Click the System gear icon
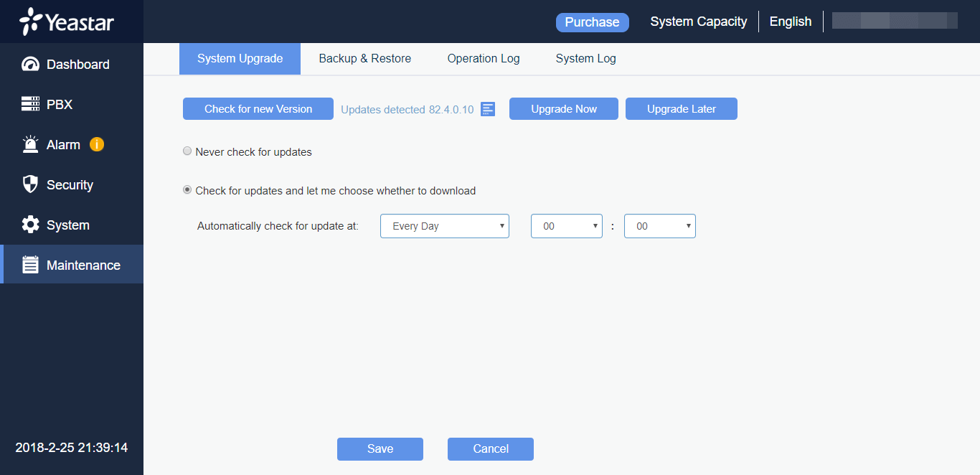This screenshot has width=980, height=475. click(x=30, y=225)
